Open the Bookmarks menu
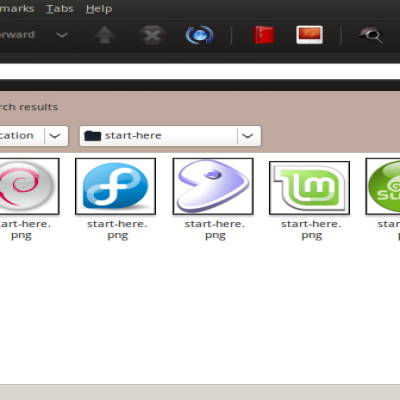 pyautogui.click(x=17, y=9)
